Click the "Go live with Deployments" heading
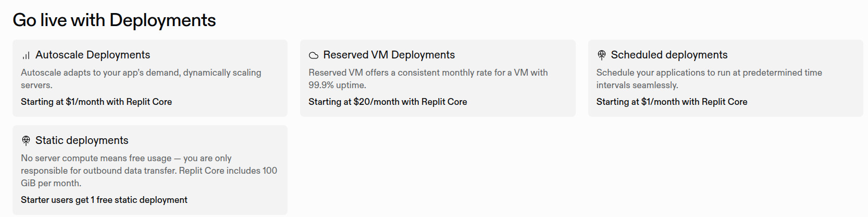Screen dimensions: 868x217 [114, 20]
